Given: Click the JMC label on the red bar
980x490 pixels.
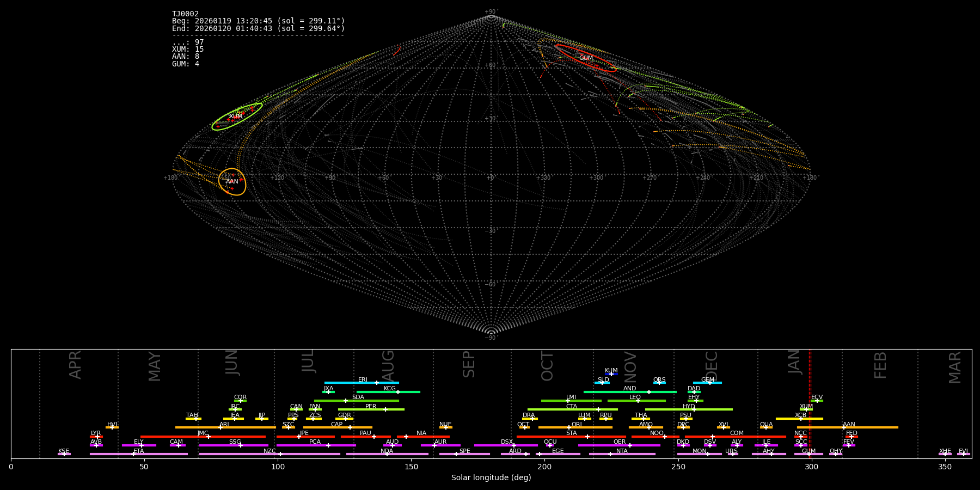Looking at the screenshot, I should click(x=203, y=433).
